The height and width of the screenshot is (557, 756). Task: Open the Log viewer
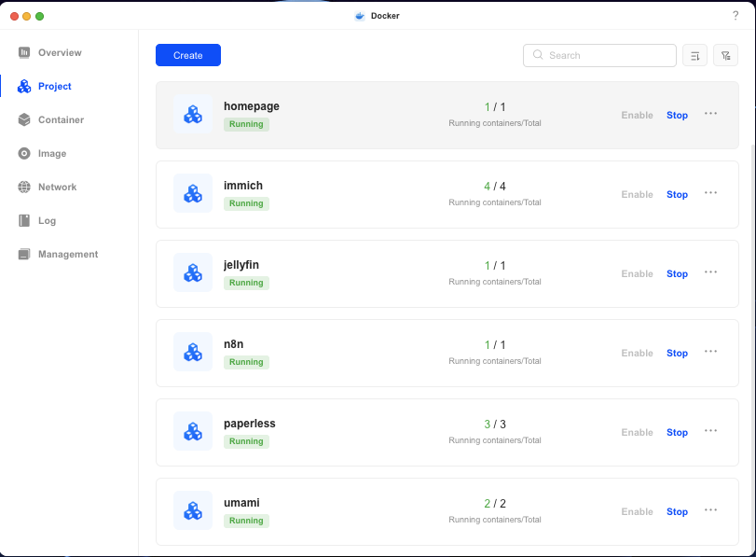click(47, 220)
